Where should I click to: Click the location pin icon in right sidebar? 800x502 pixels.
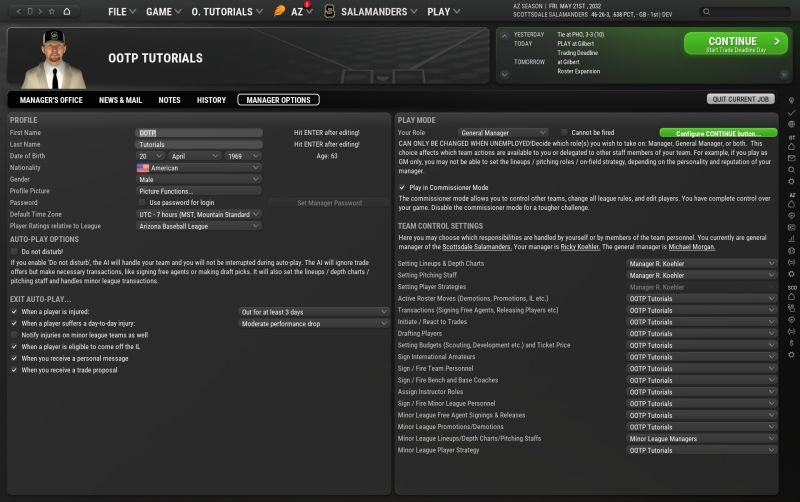point(791,101)
